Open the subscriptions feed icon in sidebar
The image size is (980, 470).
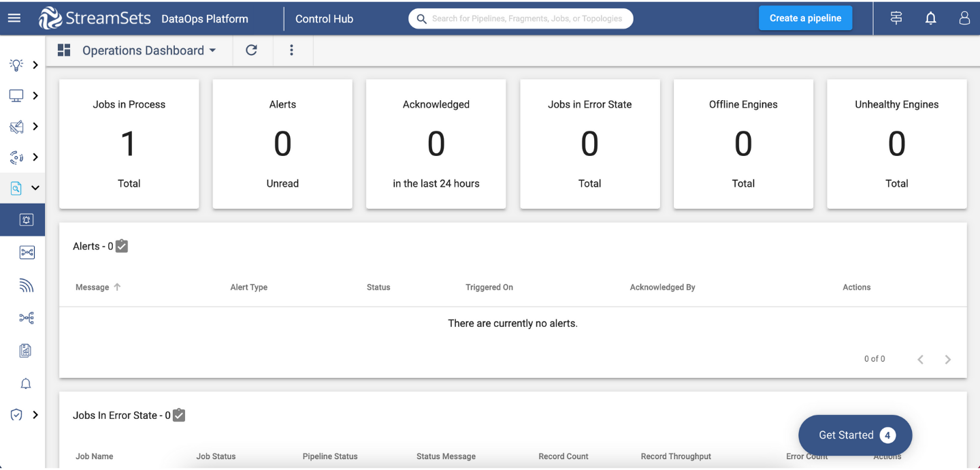pyautogui.click(x=26, y=285)
